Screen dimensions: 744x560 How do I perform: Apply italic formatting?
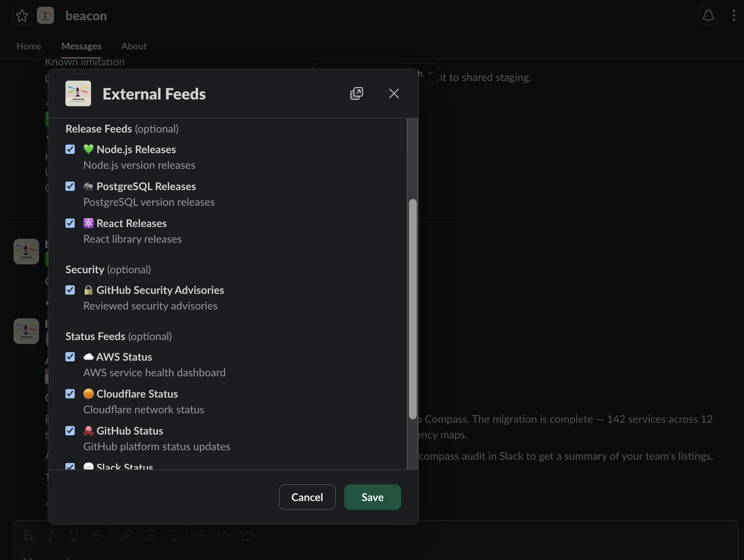click(x=51, y=535)
